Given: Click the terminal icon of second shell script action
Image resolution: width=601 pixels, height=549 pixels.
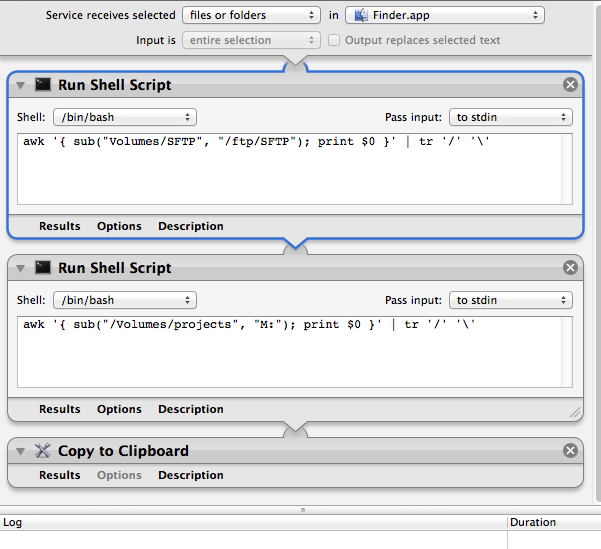Looking at the screenshot, I should [x=43, y=267].
